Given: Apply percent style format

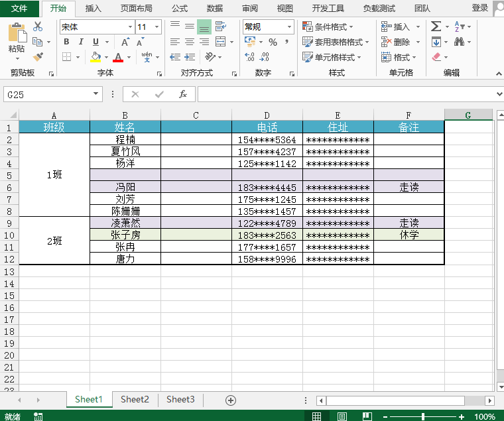Looking at the screenshot, I should click(x=273, y=42).
